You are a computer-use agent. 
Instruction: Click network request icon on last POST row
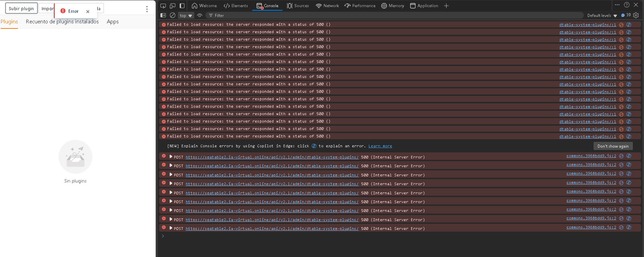[621, 227]
